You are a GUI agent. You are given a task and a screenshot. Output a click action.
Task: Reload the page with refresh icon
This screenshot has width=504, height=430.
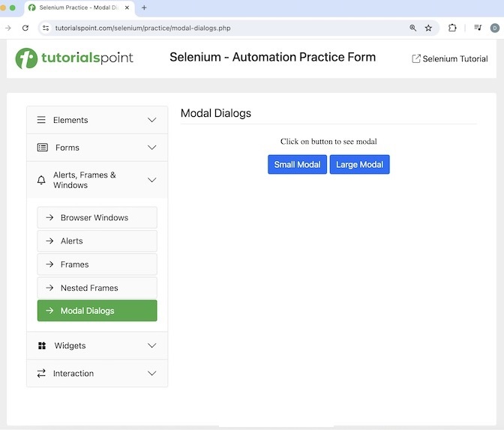25,28
